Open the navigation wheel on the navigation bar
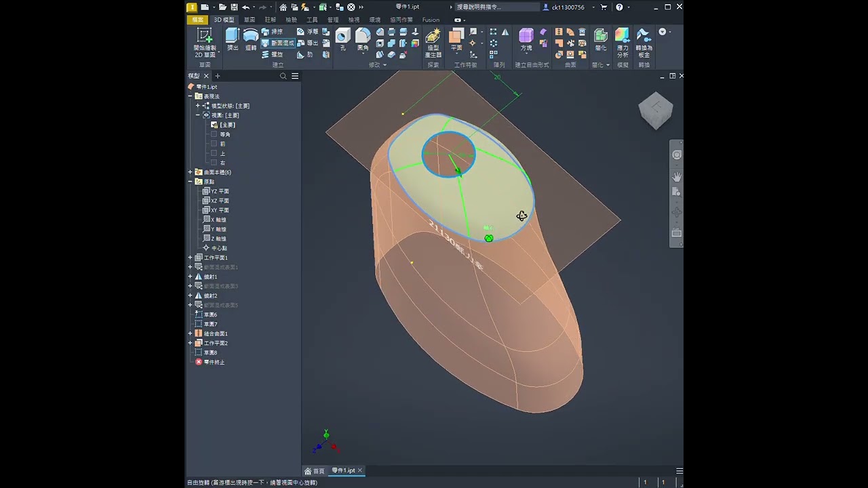Image resolution: width=868 pixels, height=488 pixels. click(x=677, y=155)
